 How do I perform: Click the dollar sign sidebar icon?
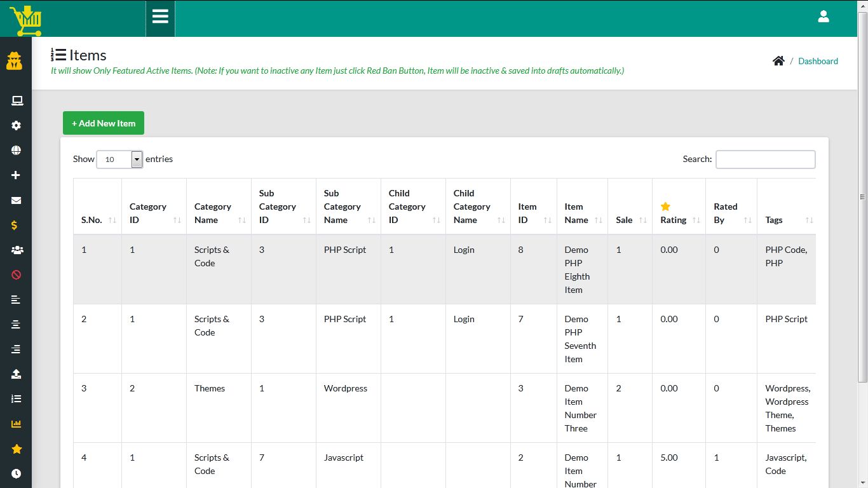15,225
